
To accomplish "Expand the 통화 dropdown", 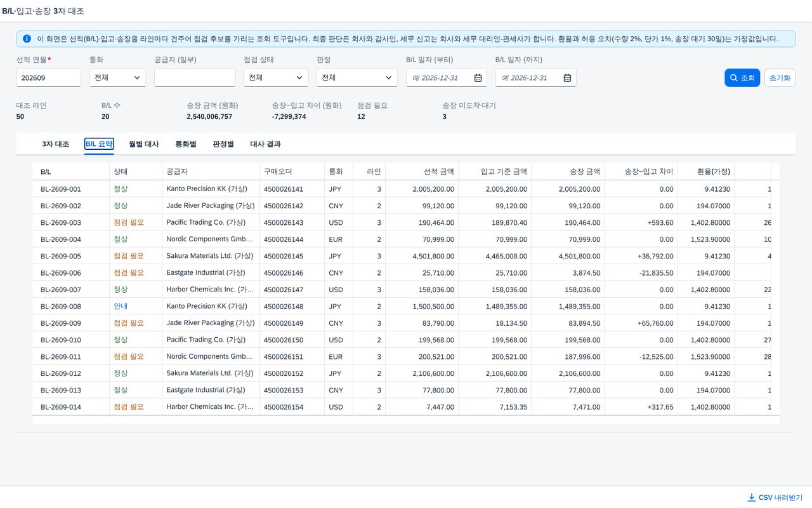I will pyautogui.click(x=117, y=77).
